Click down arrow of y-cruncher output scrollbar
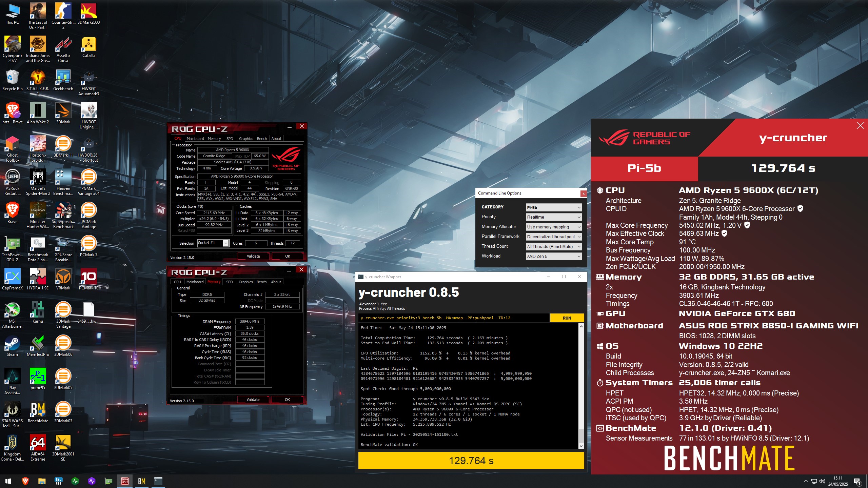The width and height of the screenshot is (868, 488). [581, 446]
